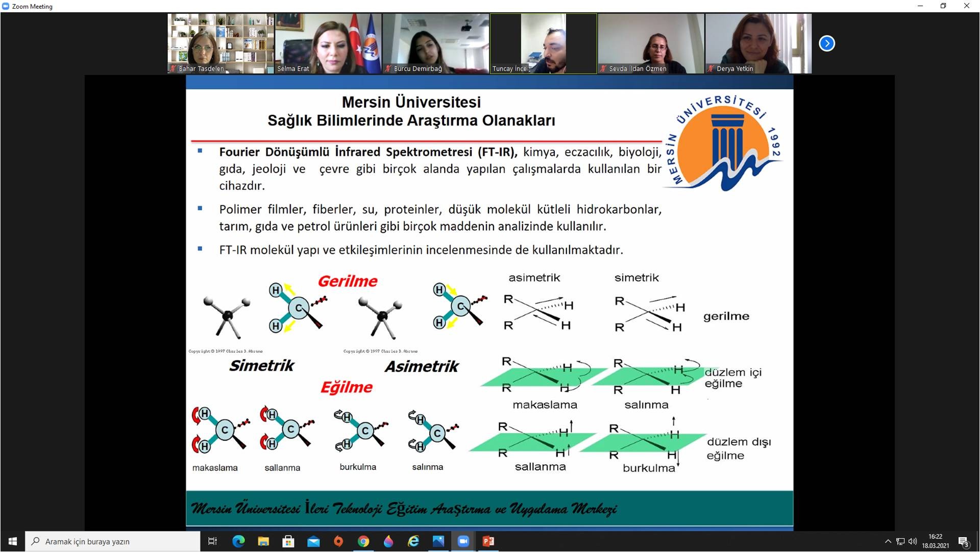The height and width of the screenshot is (552, 980).
Task: Click the 'Simetrik' label on the slide
Action: (262, 366)
